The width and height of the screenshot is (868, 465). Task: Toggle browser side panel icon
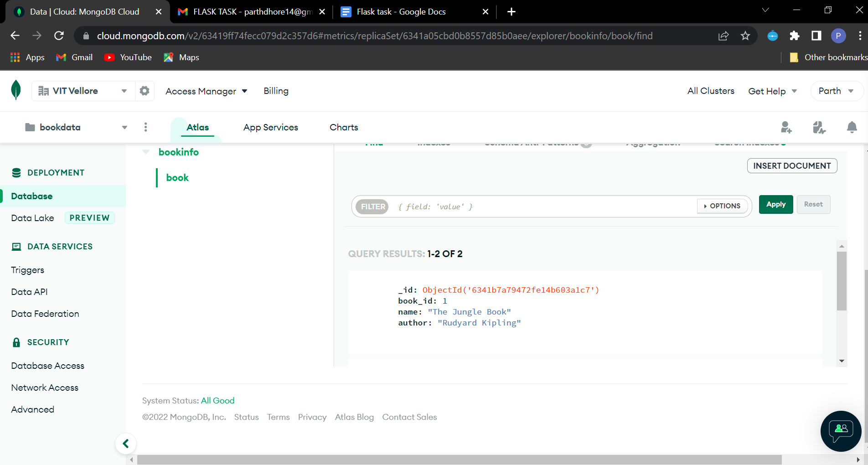pyautogui.click(x=816, y=36)
